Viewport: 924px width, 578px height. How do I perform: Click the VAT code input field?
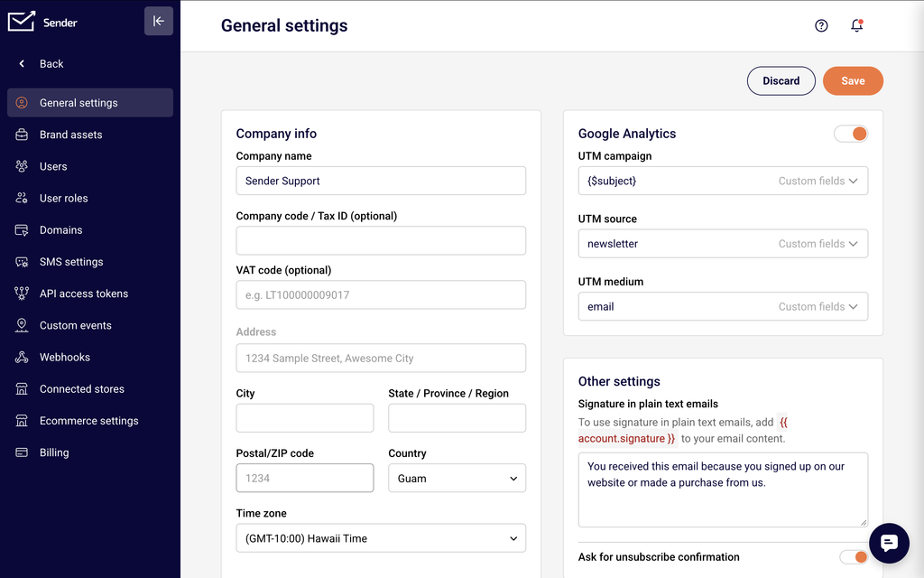(x=382, y=295)
